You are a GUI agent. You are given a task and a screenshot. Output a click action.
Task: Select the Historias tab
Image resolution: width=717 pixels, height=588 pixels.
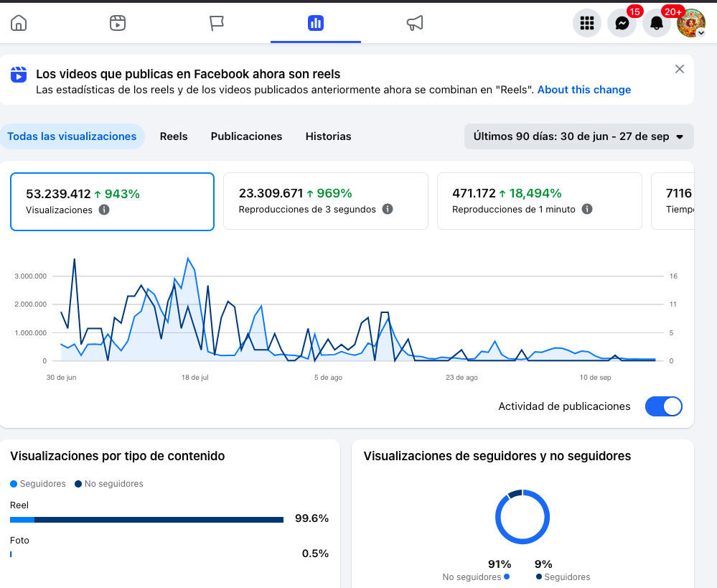(x=328, y=136)
